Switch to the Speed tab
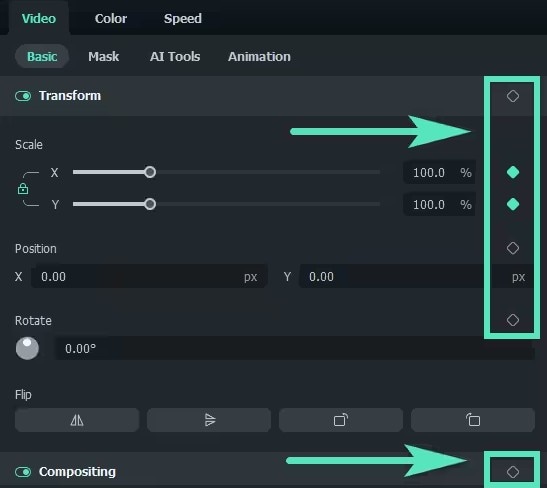The width and height of the screenshot is (547, 488). (x=183, y=18)
